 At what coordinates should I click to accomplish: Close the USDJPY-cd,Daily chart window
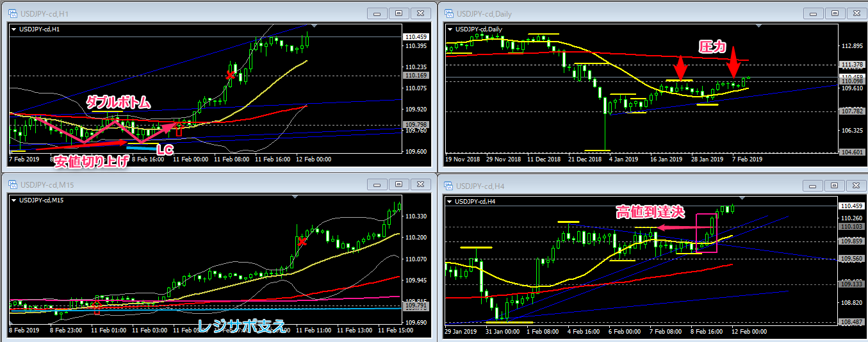(857, 13)
